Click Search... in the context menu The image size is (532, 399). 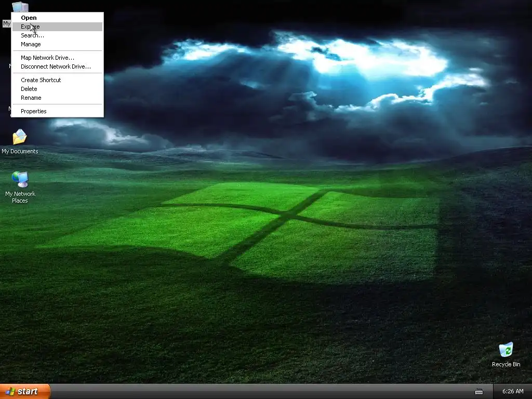57,35
